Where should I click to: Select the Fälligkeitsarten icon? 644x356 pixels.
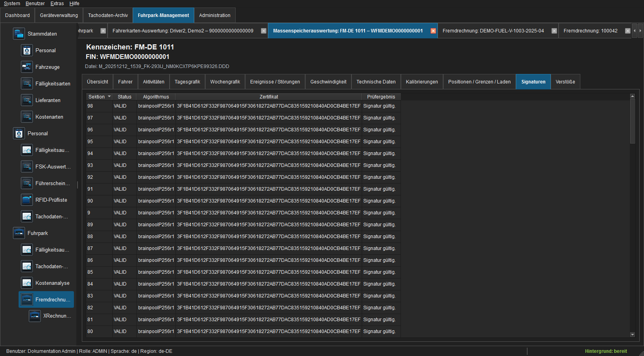point(27,83)
